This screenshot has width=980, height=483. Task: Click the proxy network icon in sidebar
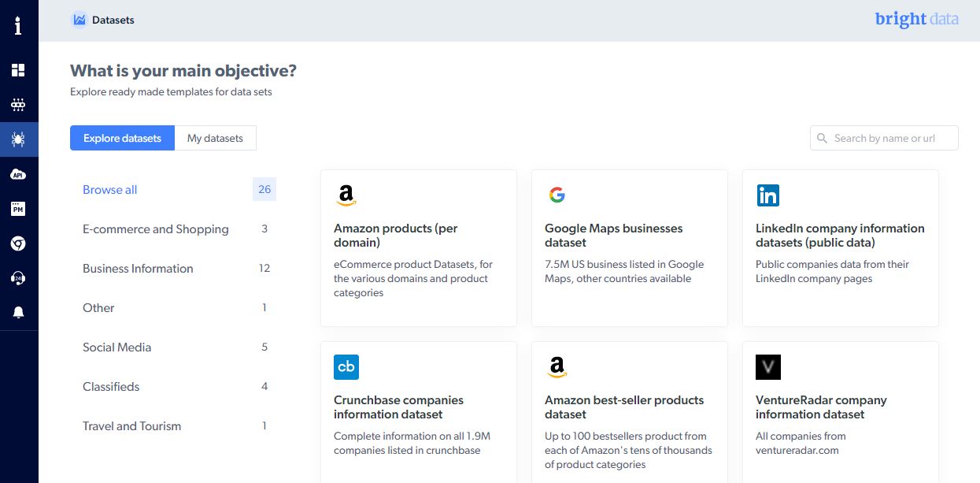coord(18,105)
